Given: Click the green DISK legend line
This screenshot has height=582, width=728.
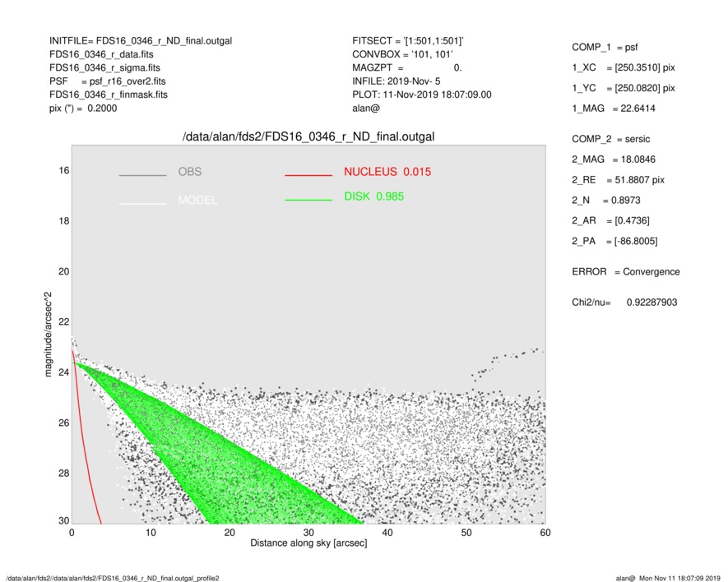Looking at the screenshot, I should tap(309, 200).
